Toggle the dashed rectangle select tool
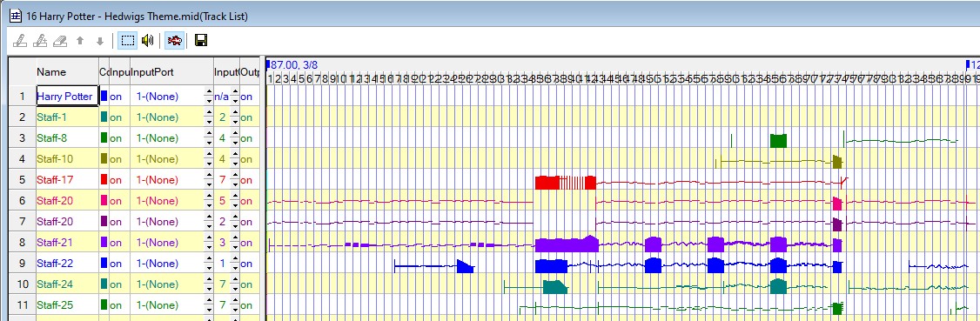The image size is (980, 321). point(127,41)
